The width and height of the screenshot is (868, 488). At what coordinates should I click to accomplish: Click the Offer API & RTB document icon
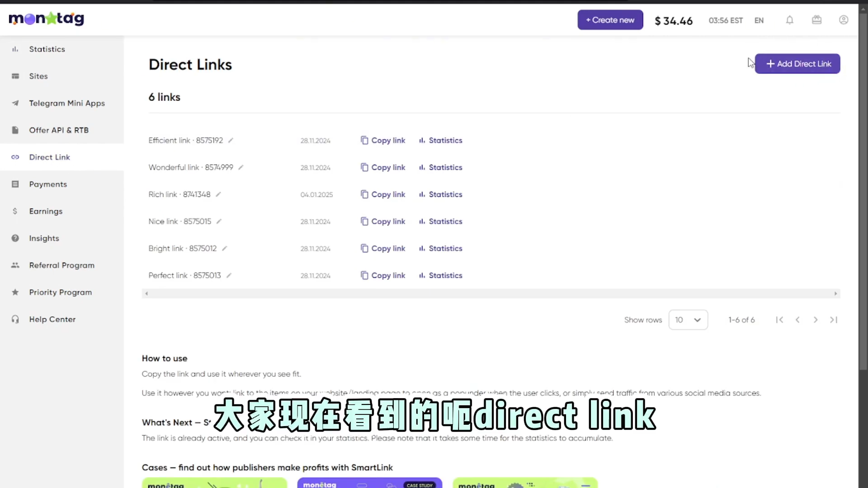click(15, 130)
